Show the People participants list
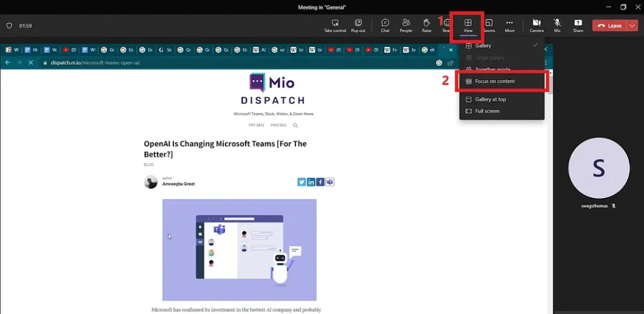 click(x=406, y=26)
